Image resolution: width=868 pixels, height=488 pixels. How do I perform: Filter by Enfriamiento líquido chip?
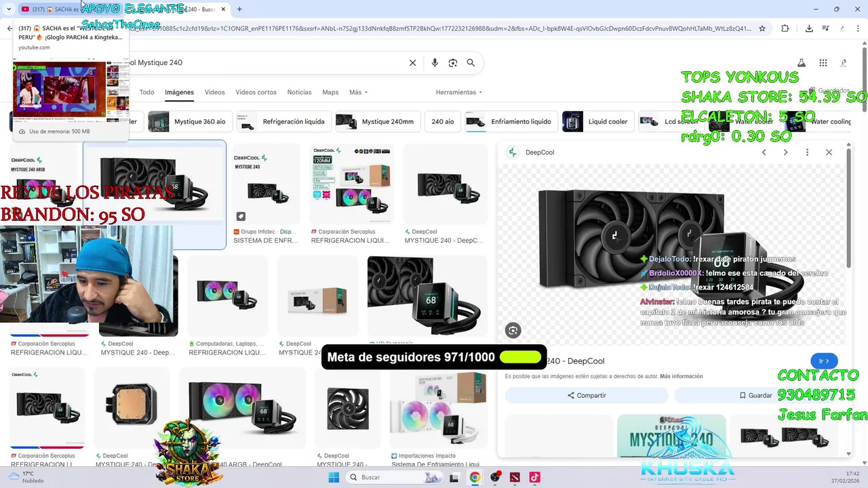511,121
